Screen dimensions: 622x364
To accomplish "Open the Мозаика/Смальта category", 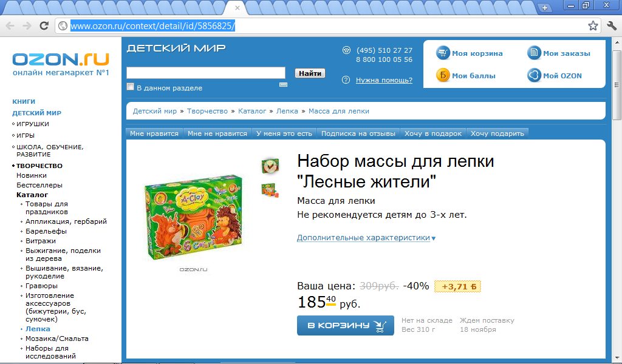I will pos(57,339).
